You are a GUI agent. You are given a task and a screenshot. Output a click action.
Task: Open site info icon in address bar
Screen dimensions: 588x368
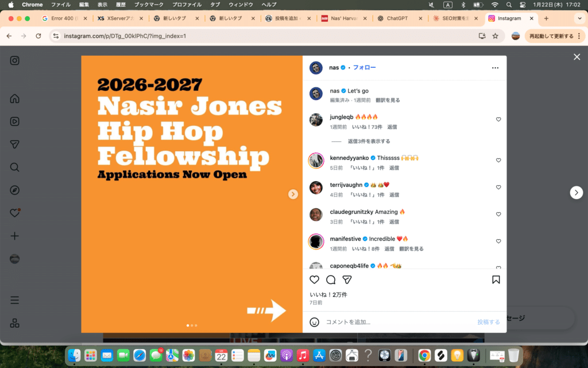56,36
